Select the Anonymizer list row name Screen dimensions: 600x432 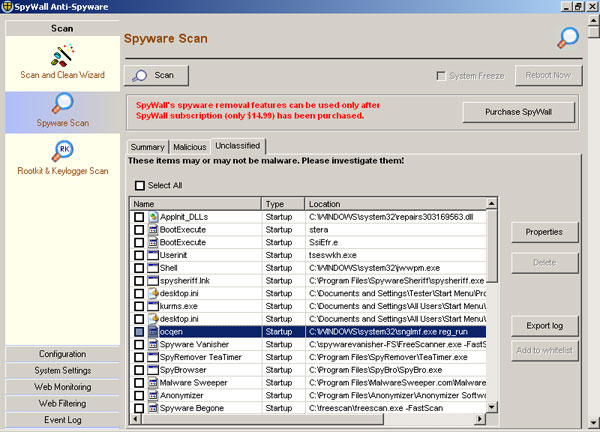pos(181,396)
